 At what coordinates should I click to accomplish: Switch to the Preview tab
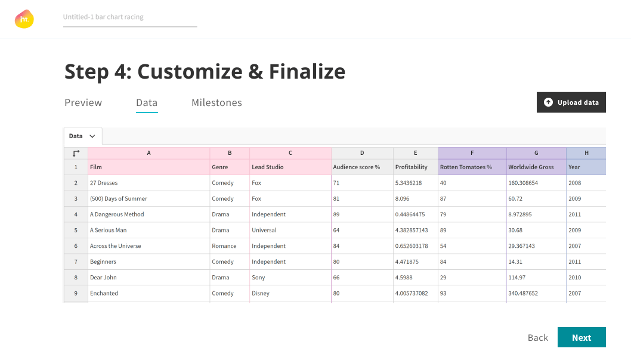[83, 103]
